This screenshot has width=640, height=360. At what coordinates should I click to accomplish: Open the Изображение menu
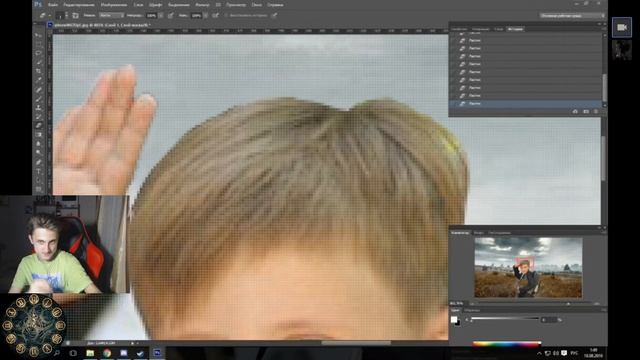pos(114,5)
